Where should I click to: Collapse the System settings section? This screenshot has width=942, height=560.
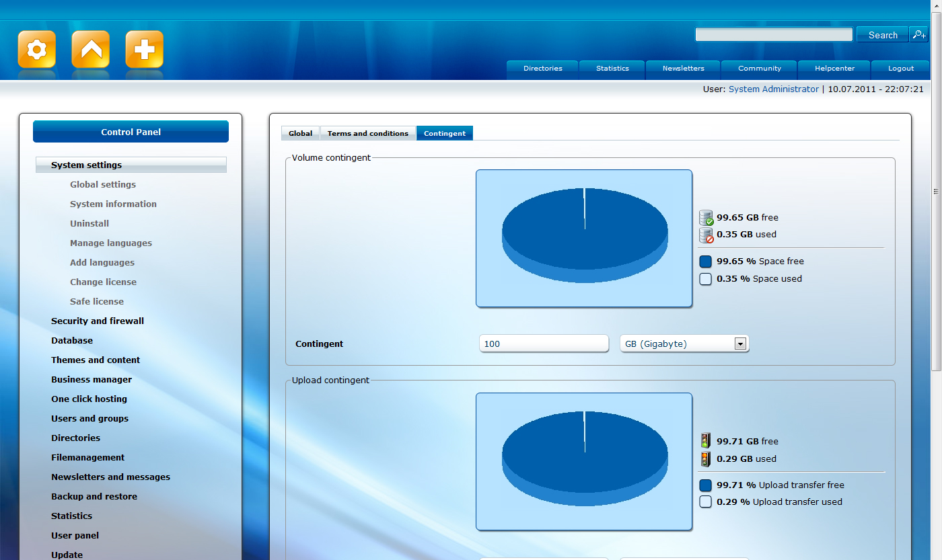[131, 165]
